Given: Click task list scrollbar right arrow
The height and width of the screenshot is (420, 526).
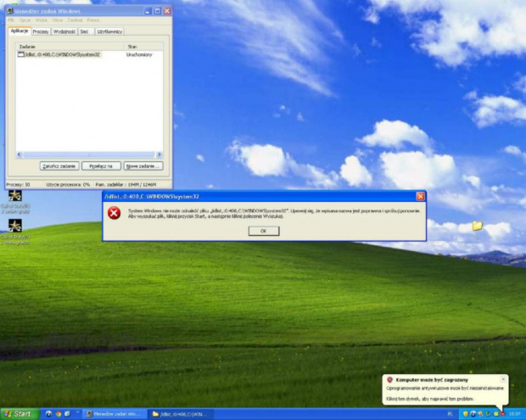Looking at the screenshot, I should [x=159, y=154].
